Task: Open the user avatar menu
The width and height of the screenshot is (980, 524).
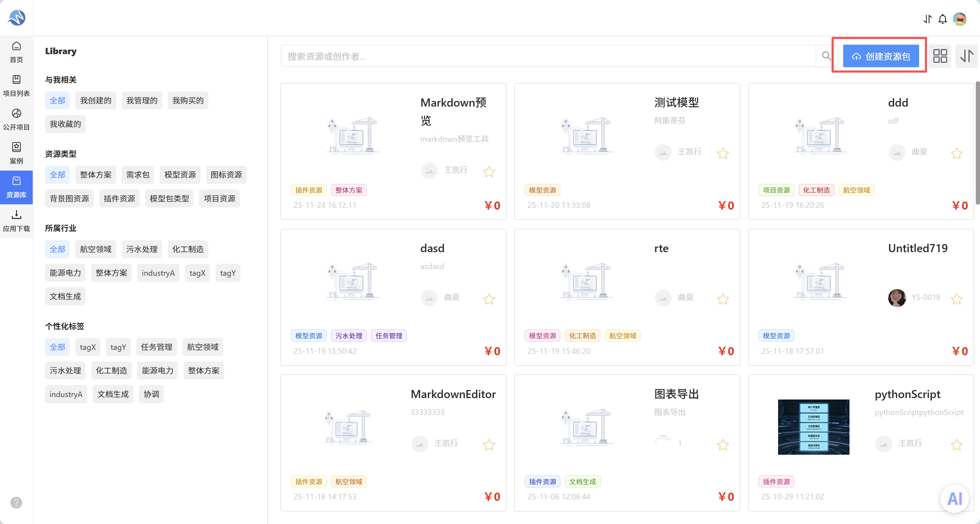Action: click(x=960, y=19)
